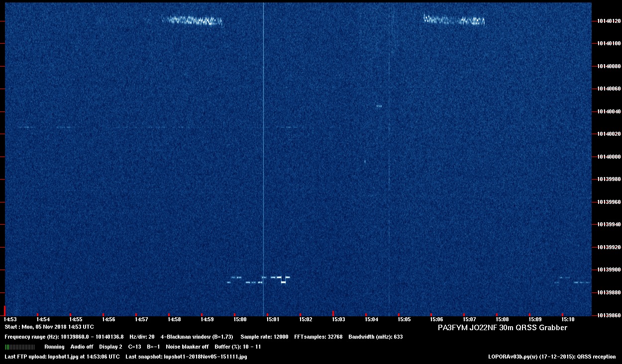Click the "Running" status text
Image resolution: width=622 pixels, height=364 pixels.
pos(54,347)
